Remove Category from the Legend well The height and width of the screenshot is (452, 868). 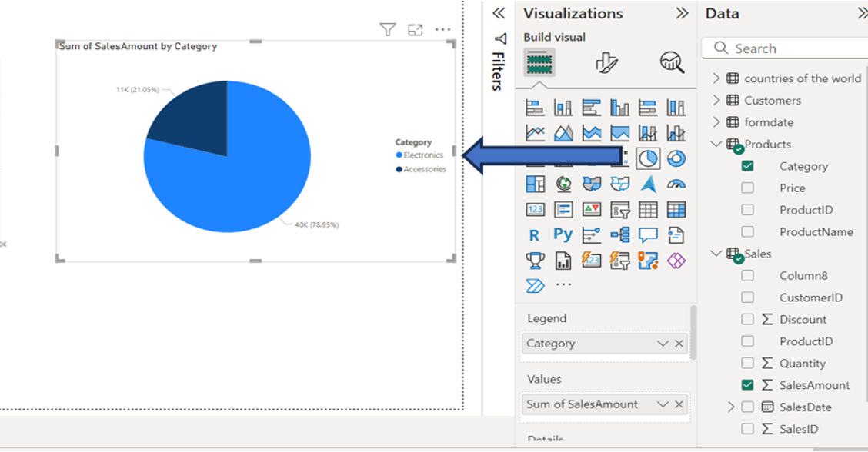pyautogui.click(x=679, y=343)
